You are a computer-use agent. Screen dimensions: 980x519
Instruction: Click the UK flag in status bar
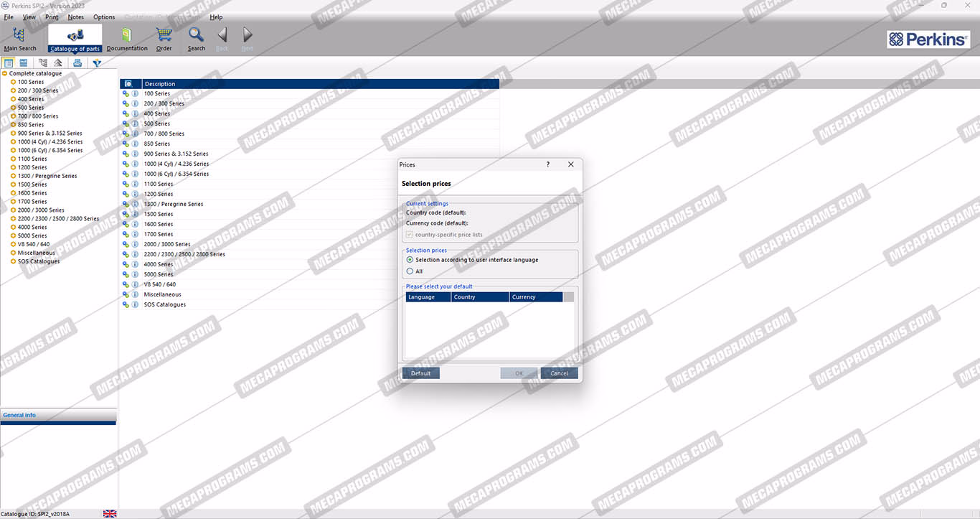pyautogui.click(x=110, y=513)
